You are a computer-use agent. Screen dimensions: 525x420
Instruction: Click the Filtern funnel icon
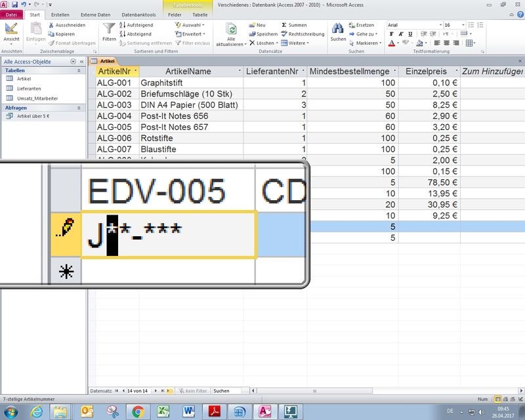coord(109,31)
